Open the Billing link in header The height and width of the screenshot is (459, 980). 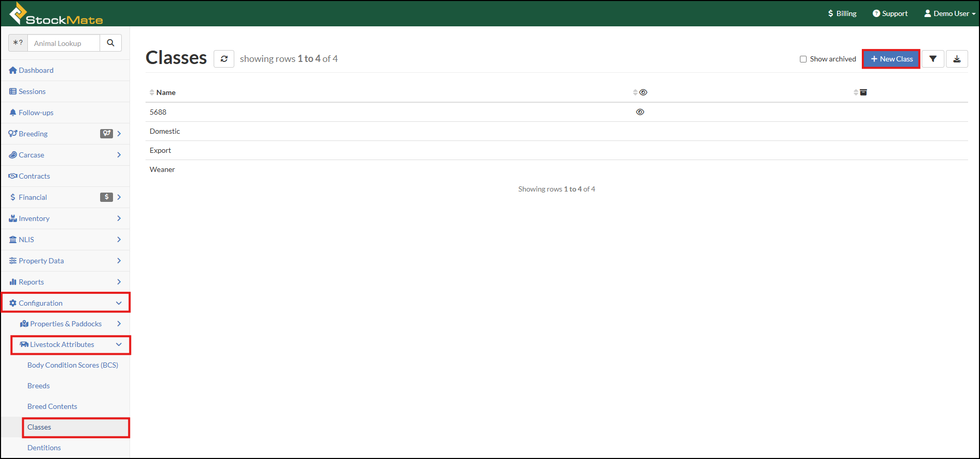click(842, 13)
